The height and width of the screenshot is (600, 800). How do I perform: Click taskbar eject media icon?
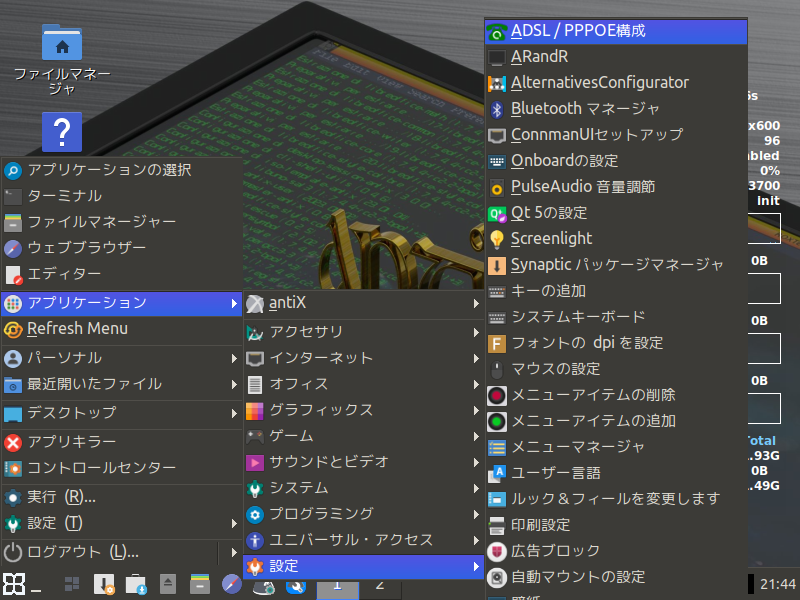pos(167,584)
